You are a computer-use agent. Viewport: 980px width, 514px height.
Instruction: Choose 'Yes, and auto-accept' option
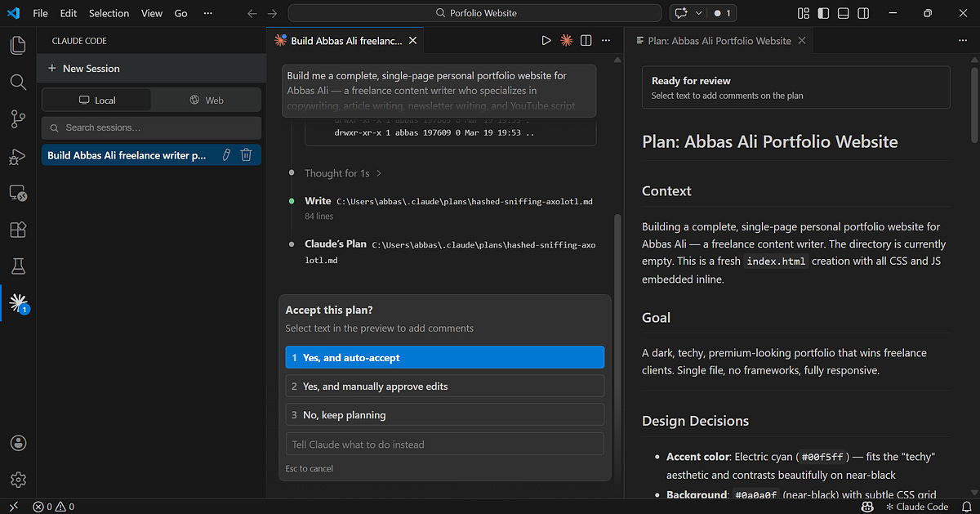(445, 357)
